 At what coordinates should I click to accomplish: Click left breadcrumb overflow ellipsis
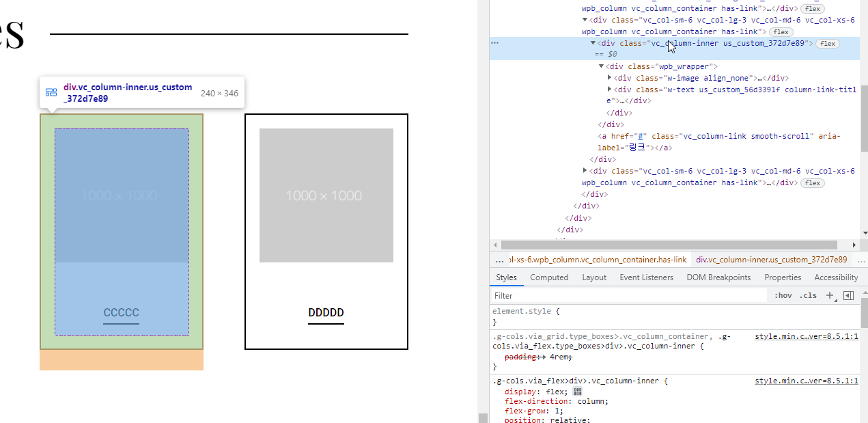[x=499, y=260]
